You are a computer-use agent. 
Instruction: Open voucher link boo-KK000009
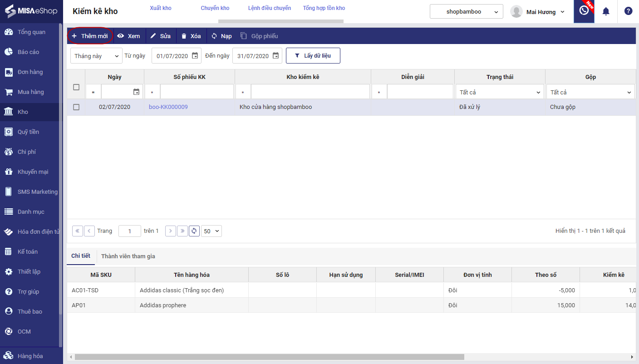pyautogui.click(x=168, y=107)
